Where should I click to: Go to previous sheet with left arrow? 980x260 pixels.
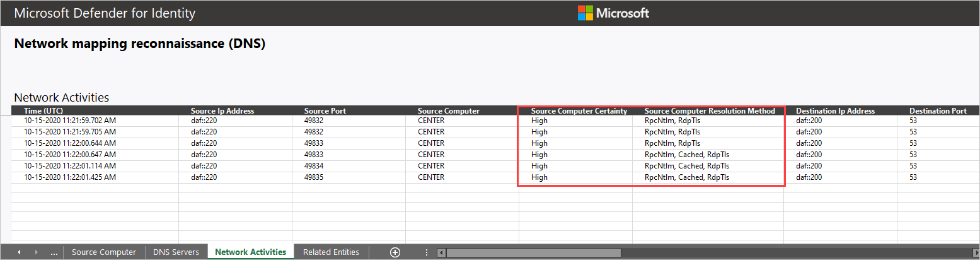19,252
